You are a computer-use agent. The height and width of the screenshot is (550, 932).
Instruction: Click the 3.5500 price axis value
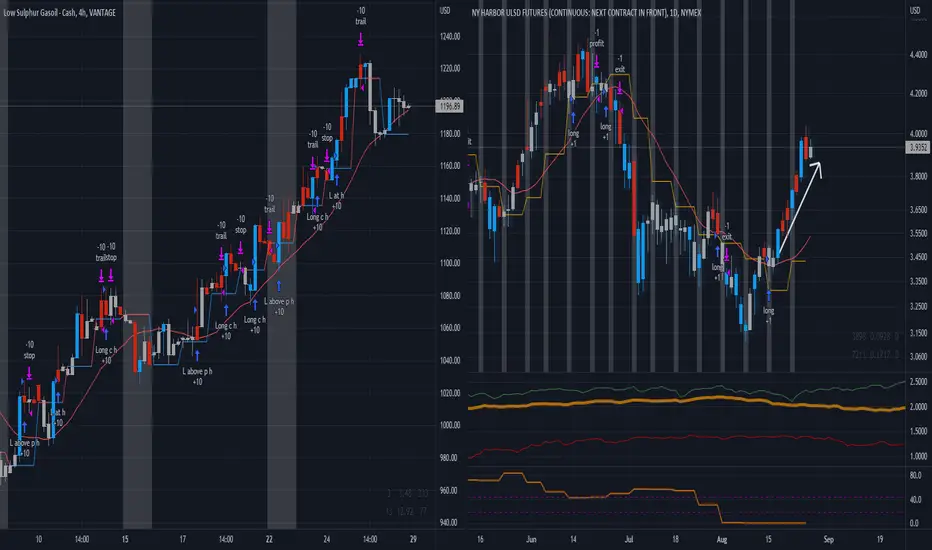coord(918,234)
